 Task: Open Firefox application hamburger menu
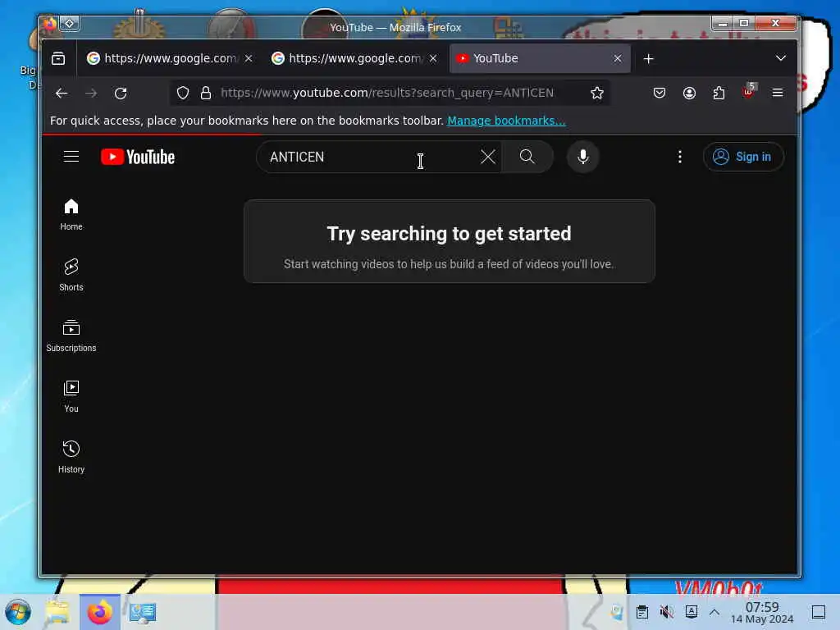pyautogui.click(x=778, y=94)
